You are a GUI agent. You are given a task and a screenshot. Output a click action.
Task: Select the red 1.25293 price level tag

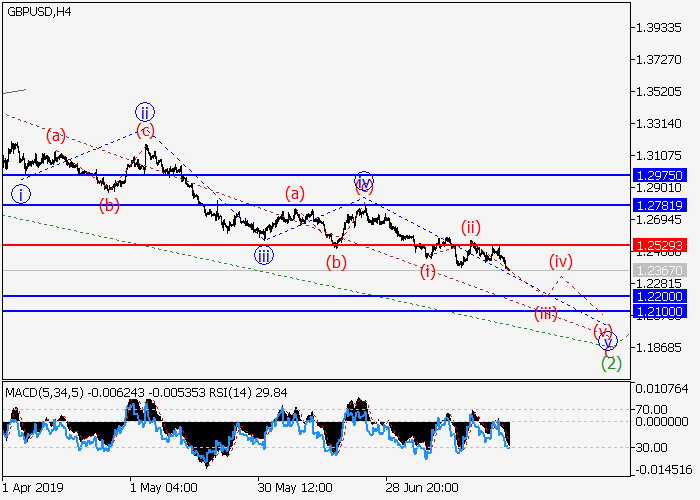(x=660, y=245)
